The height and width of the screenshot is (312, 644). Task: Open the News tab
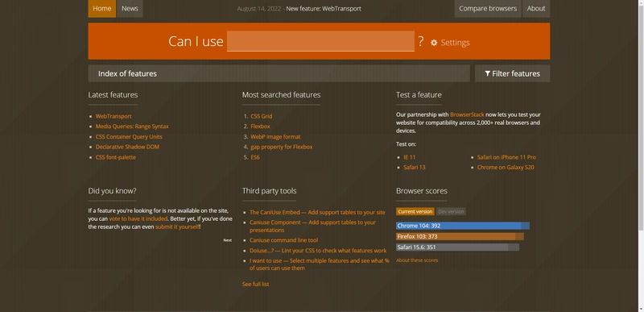[130, 9]
